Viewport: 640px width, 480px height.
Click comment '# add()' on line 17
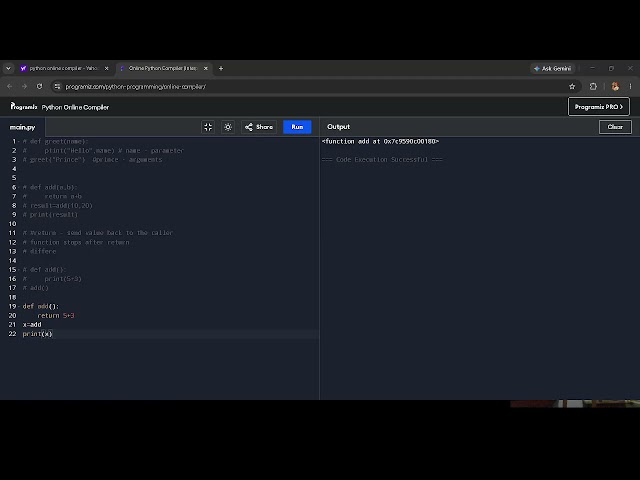(x=36, y=288)
